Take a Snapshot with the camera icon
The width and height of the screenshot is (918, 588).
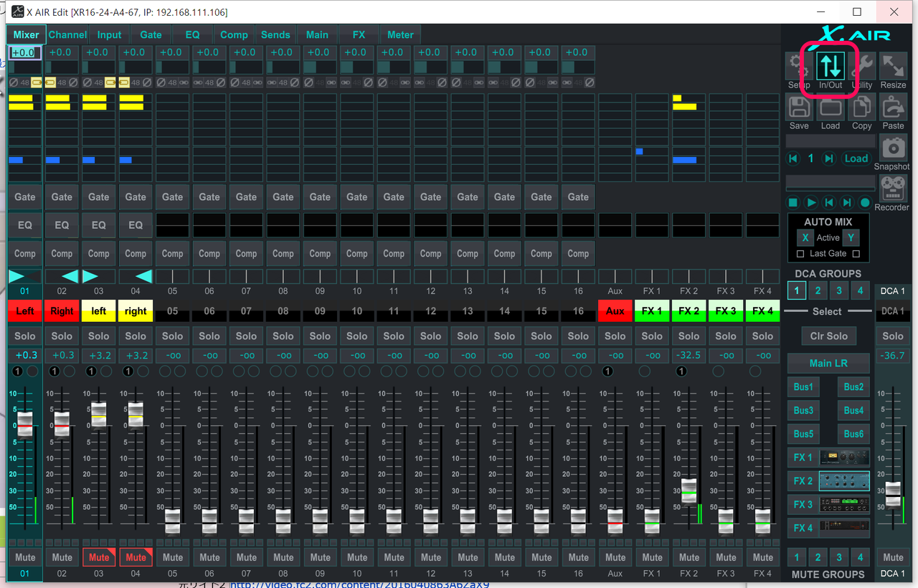tap(893, 148)
